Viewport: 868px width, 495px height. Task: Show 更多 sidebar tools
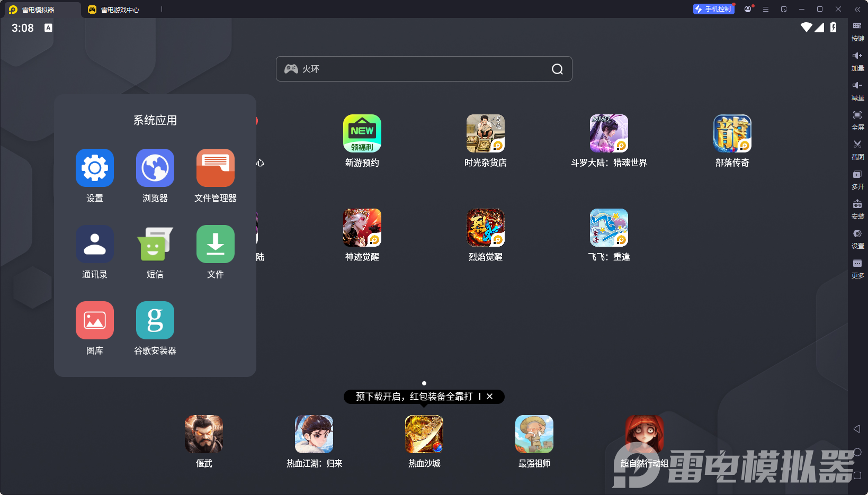pyautogui.click(x=857, y=268)
